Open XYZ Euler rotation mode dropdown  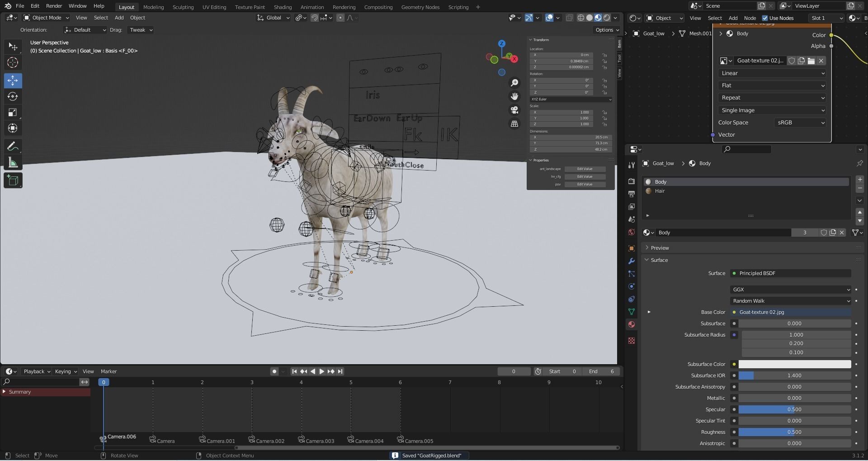pos(571,99)
